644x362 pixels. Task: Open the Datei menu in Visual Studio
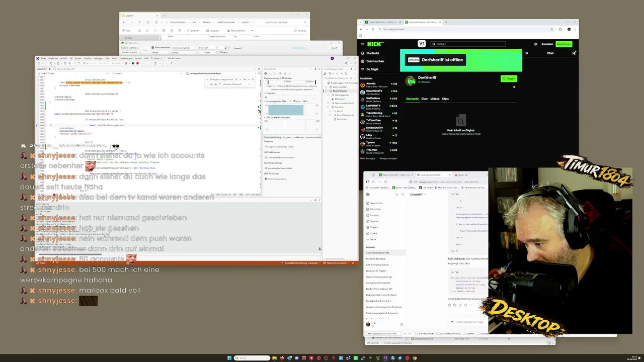pyautogui.click(x=43, y=58)
